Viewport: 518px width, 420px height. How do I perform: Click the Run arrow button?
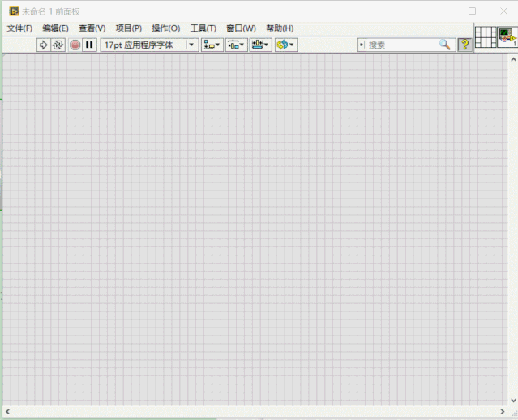43,45
